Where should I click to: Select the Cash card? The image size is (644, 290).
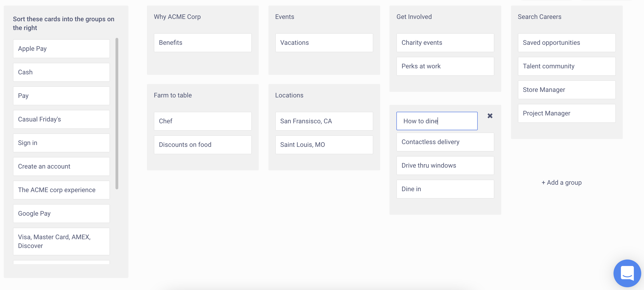(61, 72)
